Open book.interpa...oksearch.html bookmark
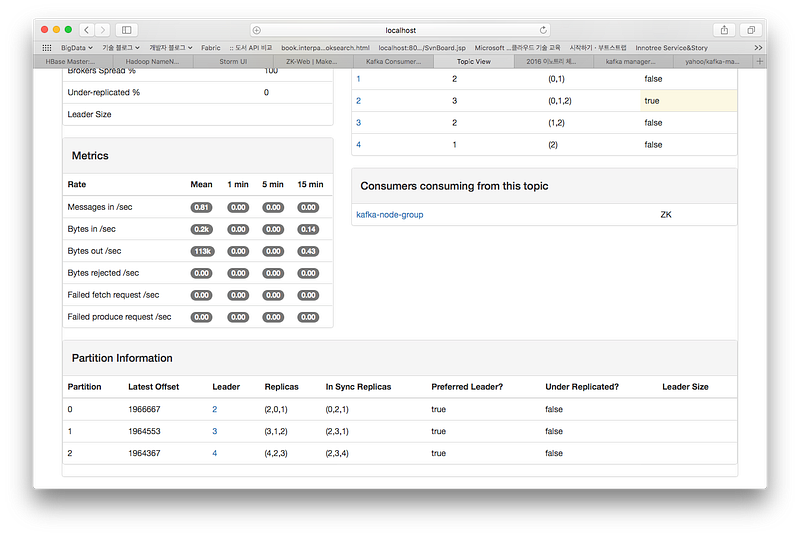This screenshot has width=800, height=536. [325, 48]
